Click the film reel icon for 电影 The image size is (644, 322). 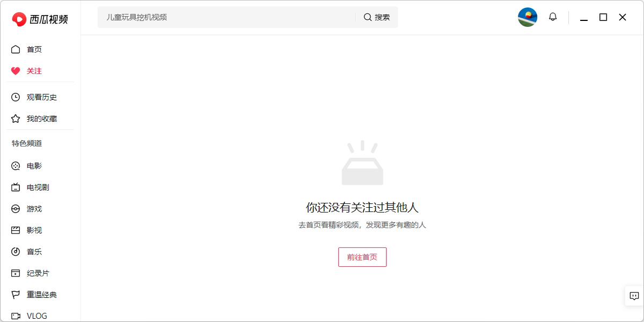pyautogui.click(x=16, y=166)
